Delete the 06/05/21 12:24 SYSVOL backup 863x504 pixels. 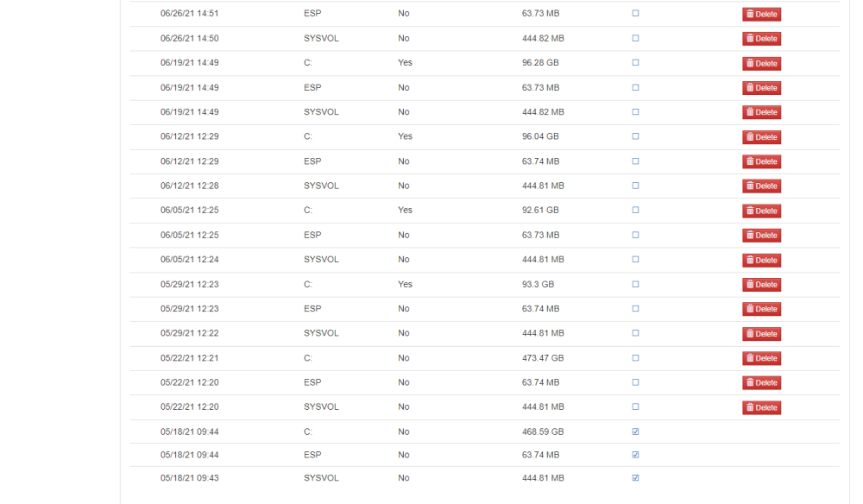click(761, 261)
